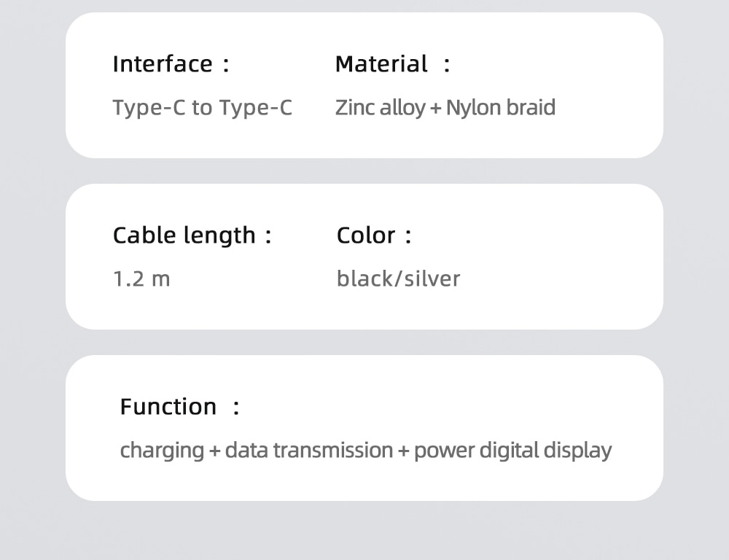This screenshot has width=729, height=560.
Task: Click the word Nylon braid
Action: tap(500, 108)
